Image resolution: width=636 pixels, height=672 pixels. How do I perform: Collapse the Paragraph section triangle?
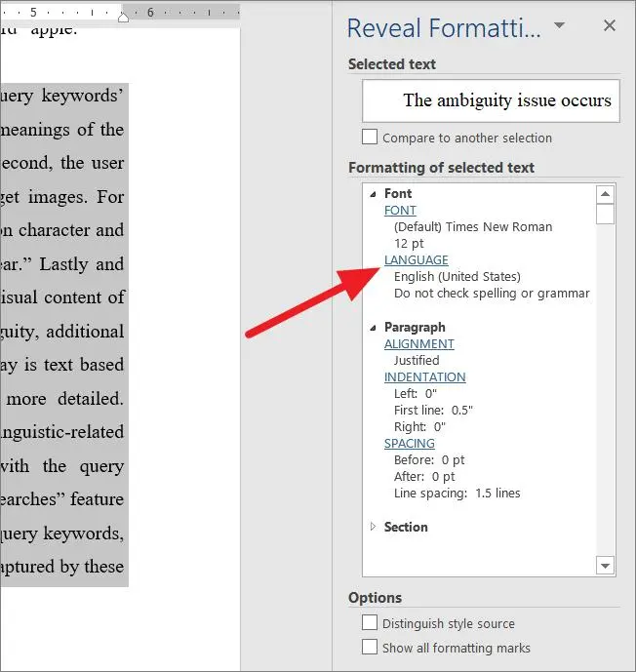[373, 328]
